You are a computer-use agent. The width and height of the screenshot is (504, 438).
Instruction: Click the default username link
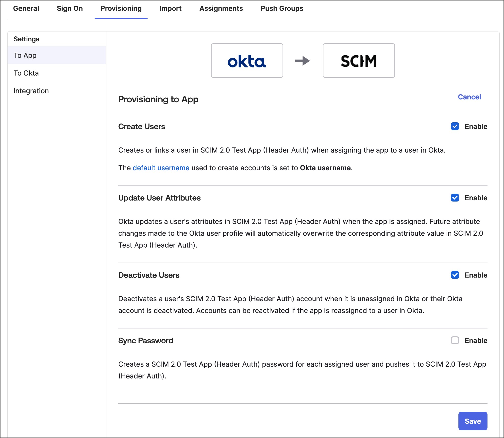(x=161, y=168)
